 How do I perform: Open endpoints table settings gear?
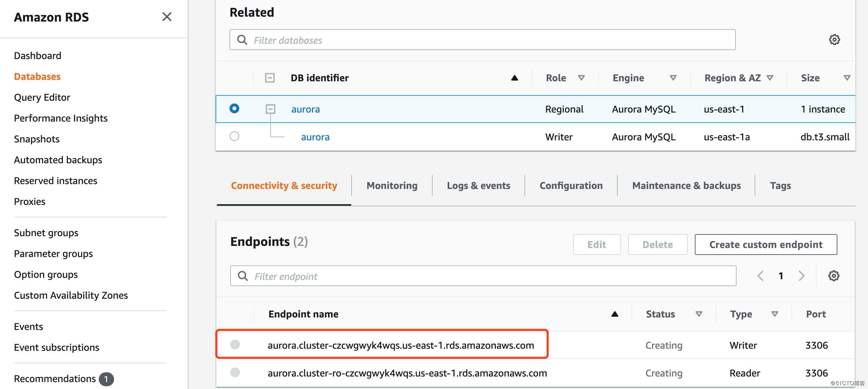click(833, 276)
